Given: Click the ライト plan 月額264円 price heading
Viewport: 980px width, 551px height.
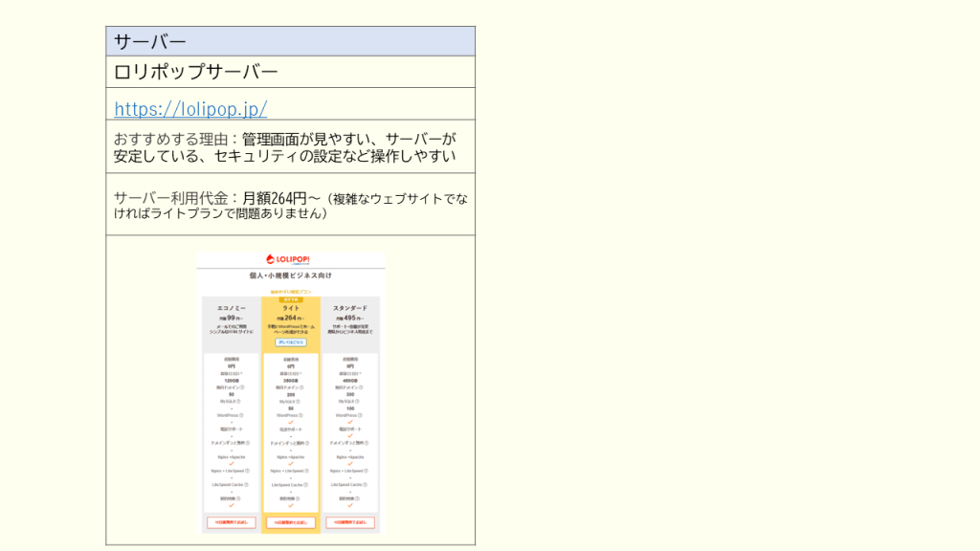Looking at the screenshot, I should tap(291, 319).
